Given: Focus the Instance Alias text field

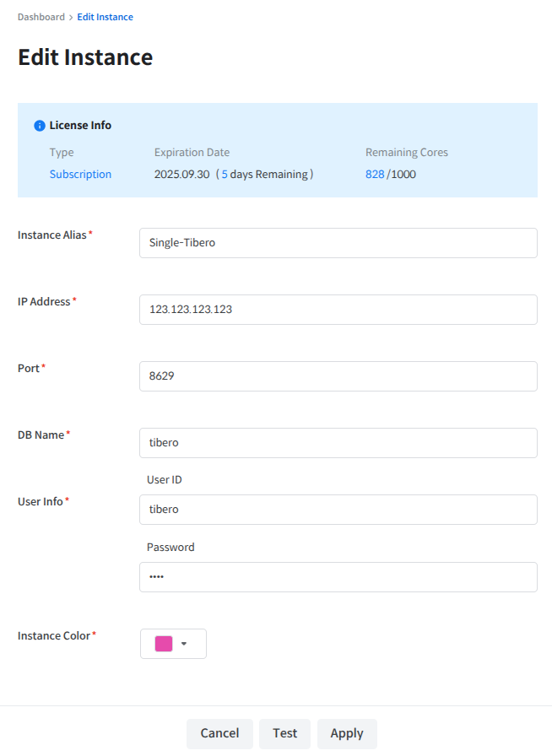Looking at the screenshot, I should tap(338, 243).
